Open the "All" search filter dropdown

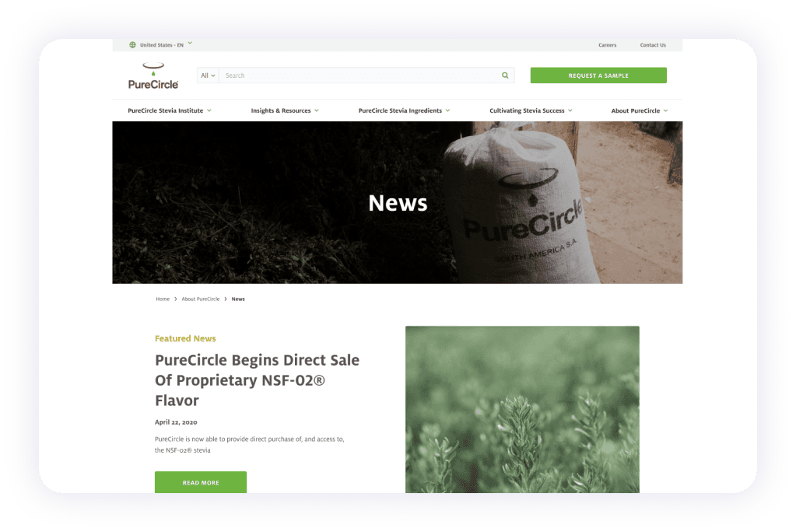[206, 75]
